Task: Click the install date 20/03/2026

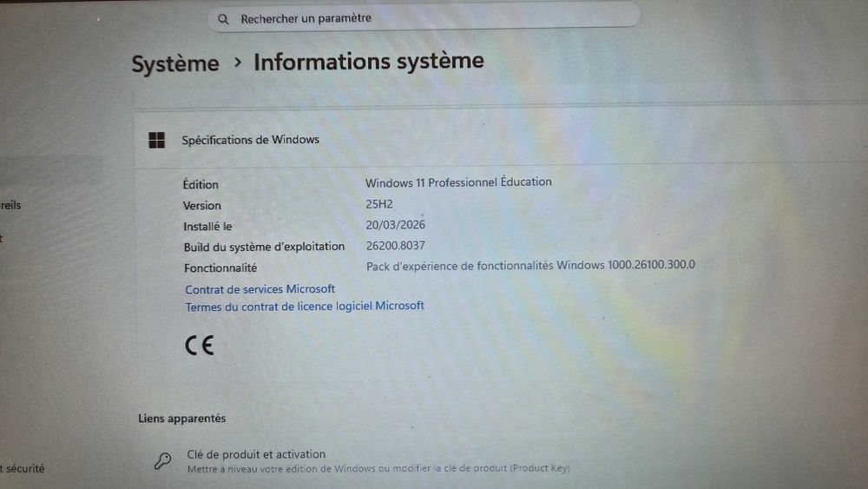Action: (395, 225)
